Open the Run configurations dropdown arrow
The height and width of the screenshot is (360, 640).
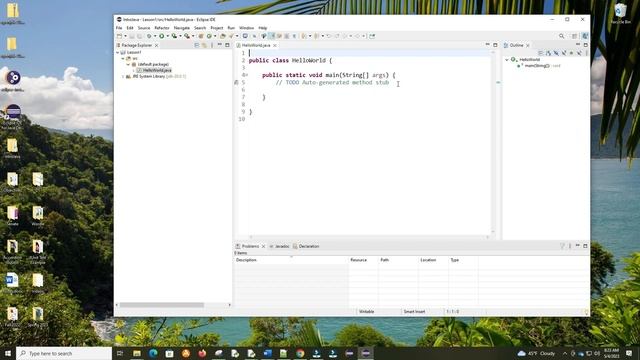click(x=168, y=36)
